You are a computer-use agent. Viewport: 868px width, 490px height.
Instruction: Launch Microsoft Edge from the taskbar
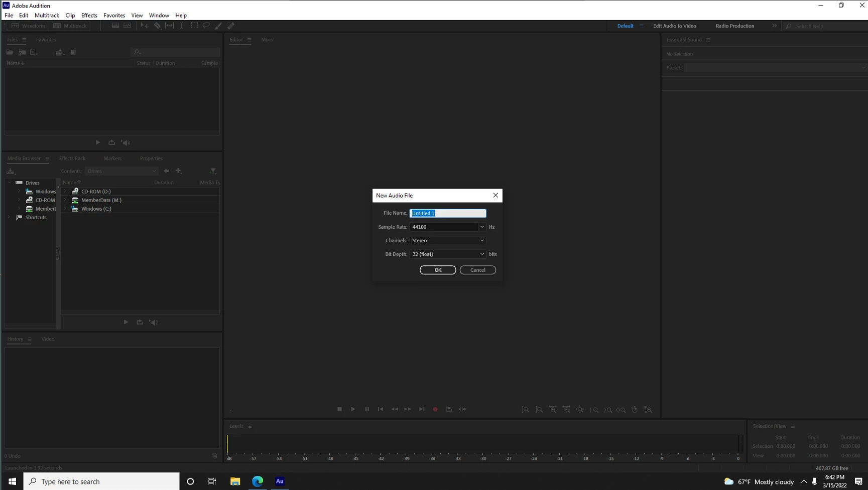[x=258, y=481]
